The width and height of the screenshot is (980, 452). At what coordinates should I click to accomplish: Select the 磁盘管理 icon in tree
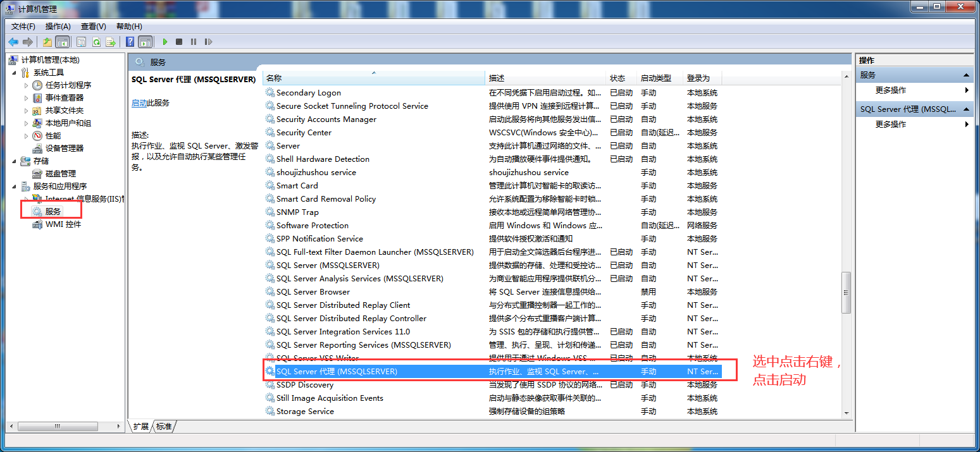[37, 173]
